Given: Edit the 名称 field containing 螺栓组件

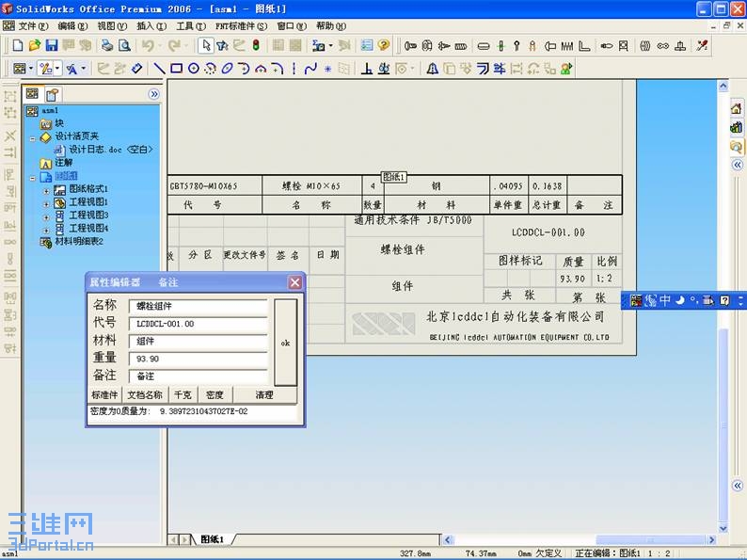Looking at the screenshot, I should tap(199, 306).
